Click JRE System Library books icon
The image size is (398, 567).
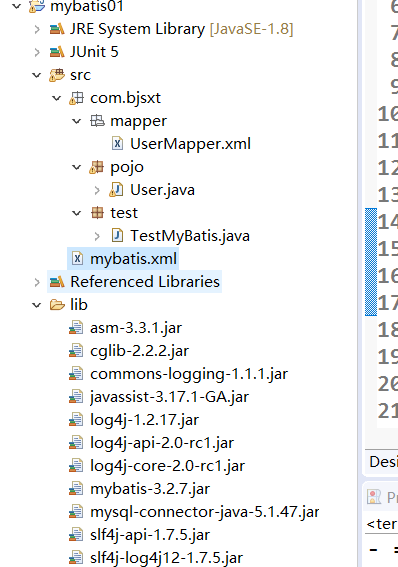coord(57,29)
